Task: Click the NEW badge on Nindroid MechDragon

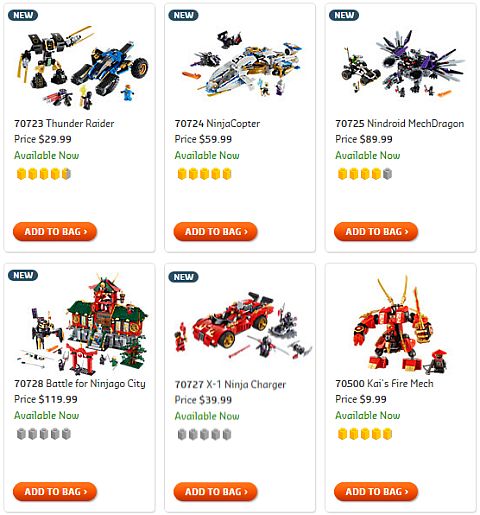Action: tap(344, 15)
